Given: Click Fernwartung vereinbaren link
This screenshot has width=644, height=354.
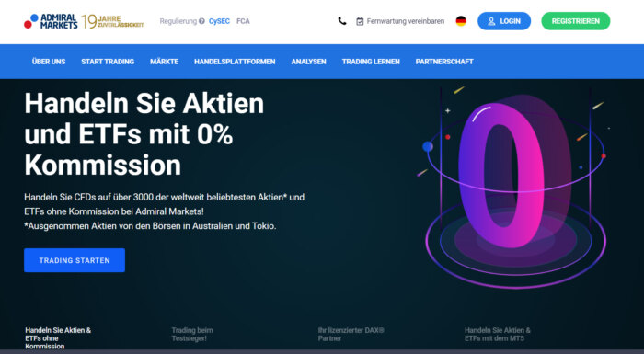Looking at the screenshot, I should pos(406,21).
